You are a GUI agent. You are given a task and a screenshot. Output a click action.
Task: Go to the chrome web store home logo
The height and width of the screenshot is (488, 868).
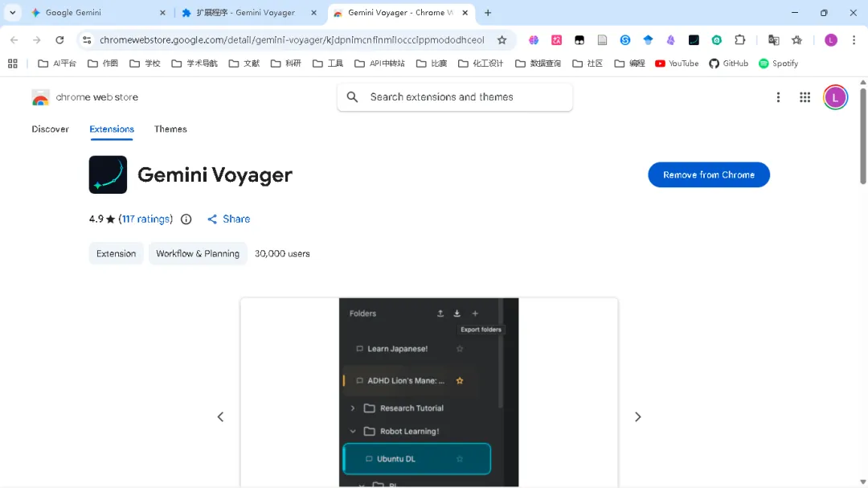pyautogui.click(x=84, y=97)
